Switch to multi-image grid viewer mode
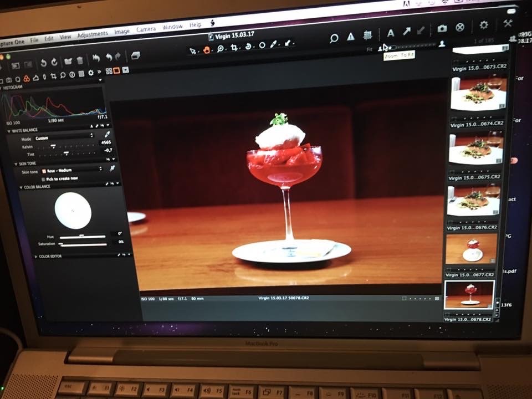The height and width of the screenshot is (399, 532). click(x=109, y=71)
